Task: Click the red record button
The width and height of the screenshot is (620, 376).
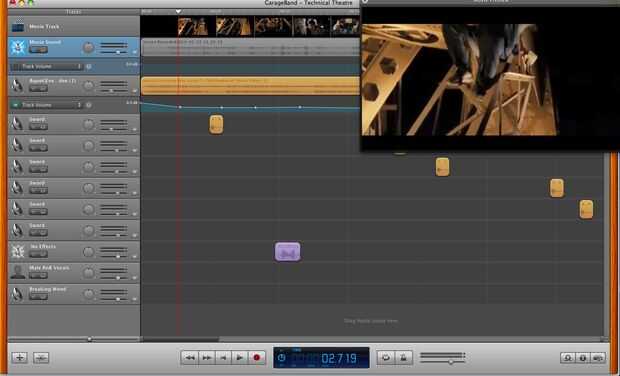Action: pyautogui.click(x=257, y=358)
